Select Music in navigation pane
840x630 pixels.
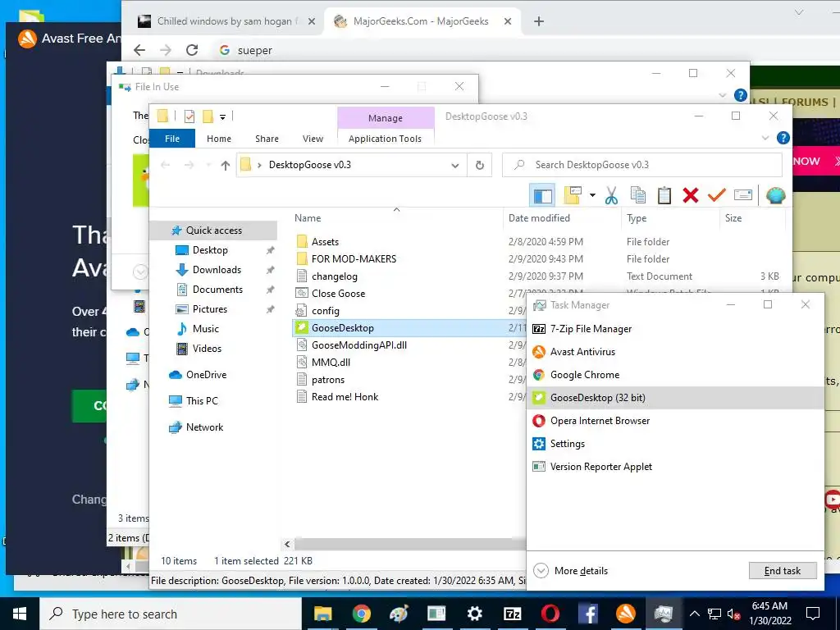click(x=205, y=329)
